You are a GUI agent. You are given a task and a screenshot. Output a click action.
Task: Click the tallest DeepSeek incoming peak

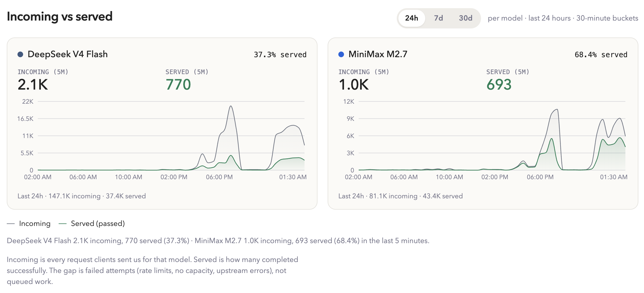(x=231, y=106)
